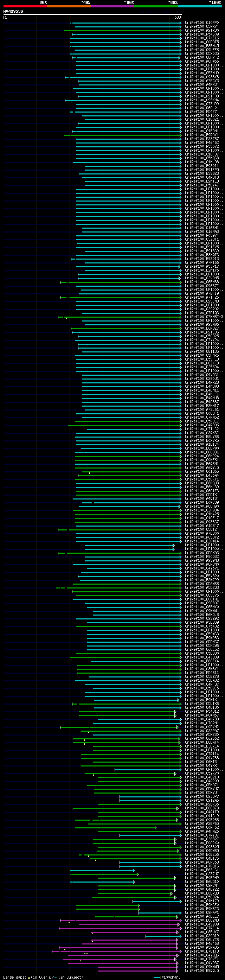Screen dimensions: 225x980
Task: Select hit UniRef100_A2Z7U7
Action: [202, 874]
